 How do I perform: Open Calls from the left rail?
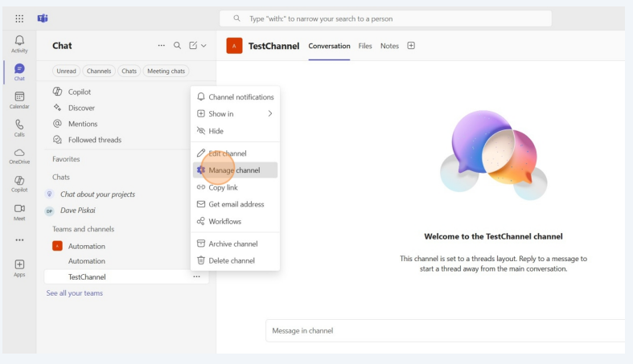19,128
